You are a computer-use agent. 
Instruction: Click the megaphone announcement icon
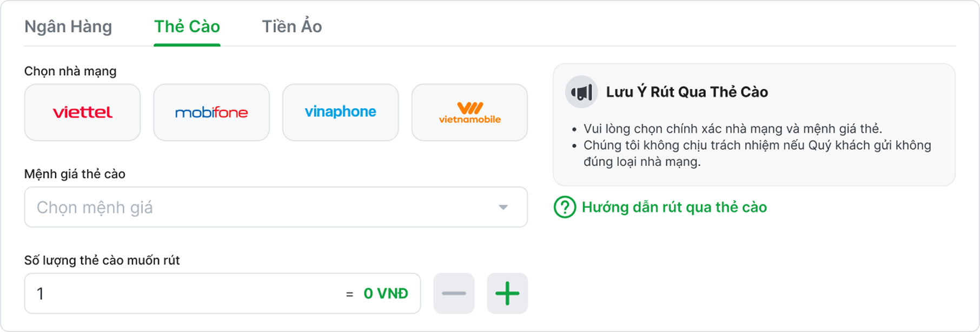point(580,92)
